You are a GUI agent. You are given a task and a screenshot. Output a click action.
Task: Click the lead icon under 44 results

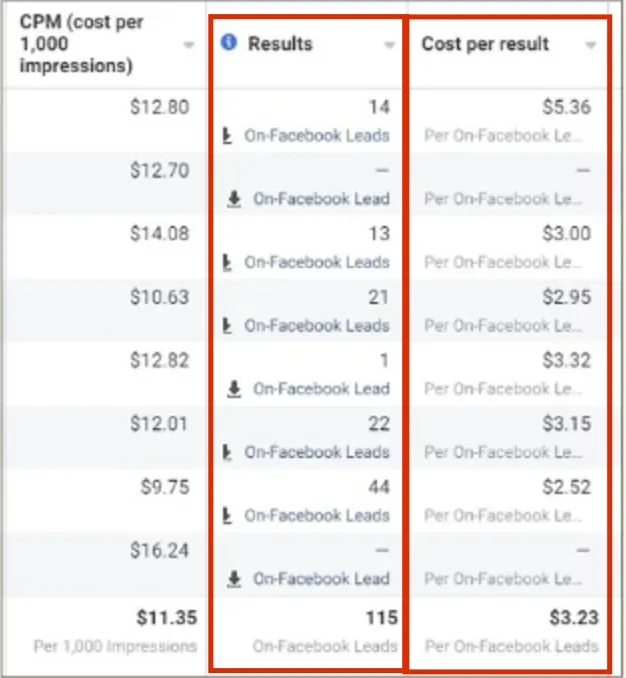[x=227, y=515]
